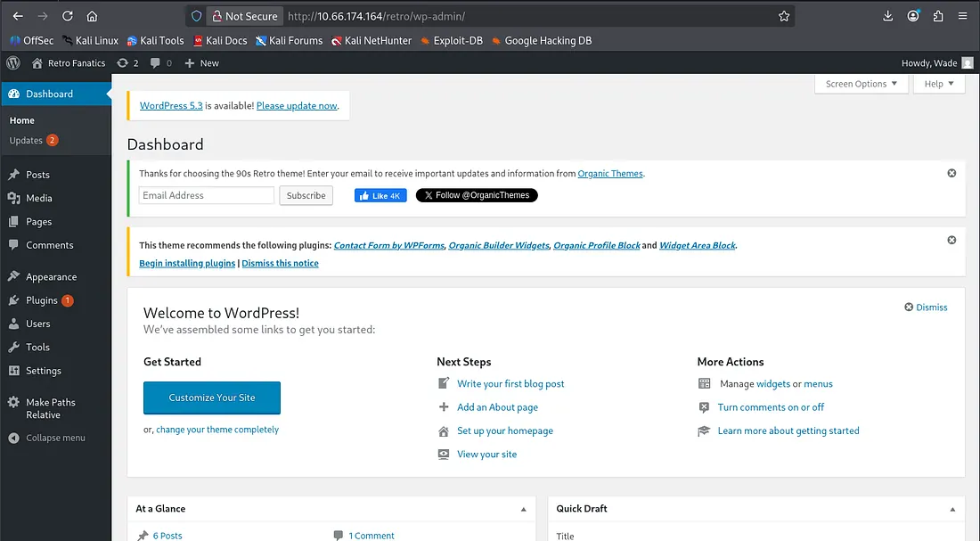This screenshot has height=541, width=980.
Task: Open the Firefox downloads panel
Action: [888, 16]
